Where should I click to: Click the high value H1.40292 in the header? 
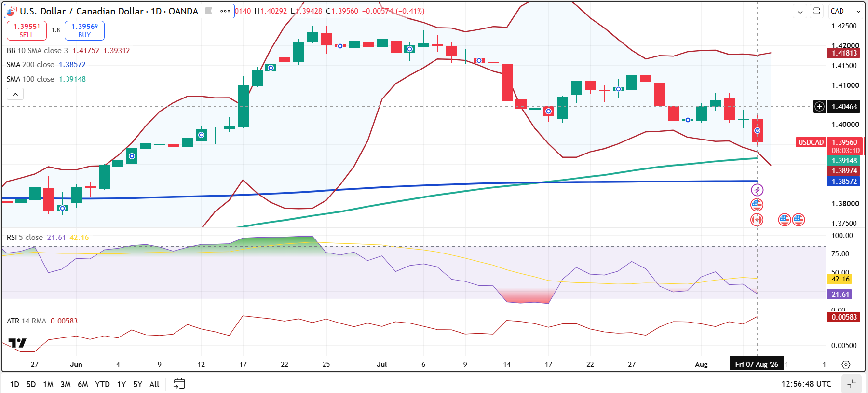pos(271,11)
